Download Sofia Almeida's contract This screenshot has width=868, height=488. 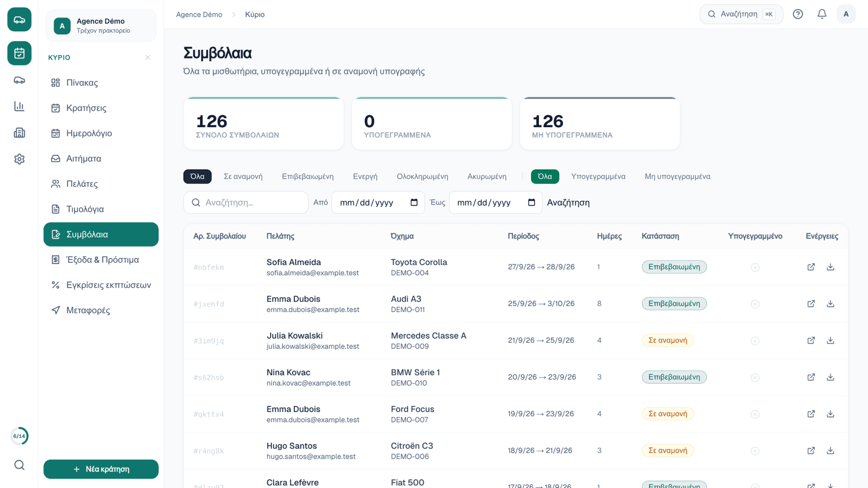coord(831,267)
